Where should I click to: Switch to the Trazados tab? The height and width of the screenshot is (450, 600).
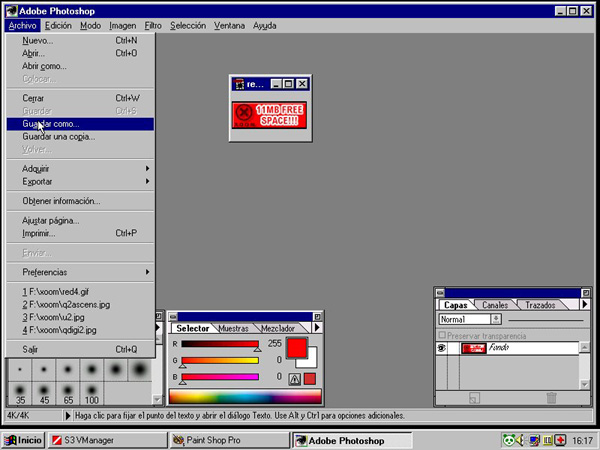coord(540,305)
